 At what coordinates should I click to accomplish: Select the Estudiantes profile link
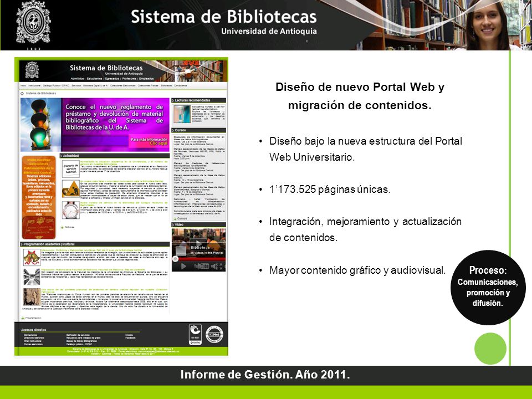(95, 78)
